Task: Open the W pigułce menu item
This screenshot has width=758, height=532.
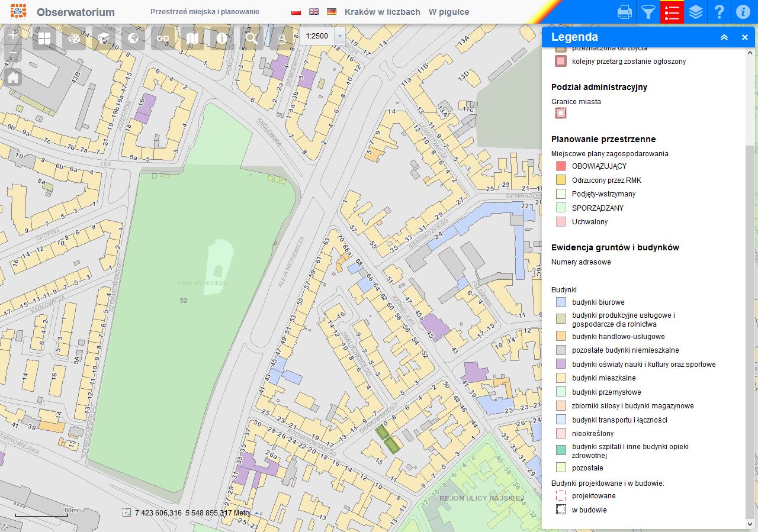Action: tap(449, 12)
